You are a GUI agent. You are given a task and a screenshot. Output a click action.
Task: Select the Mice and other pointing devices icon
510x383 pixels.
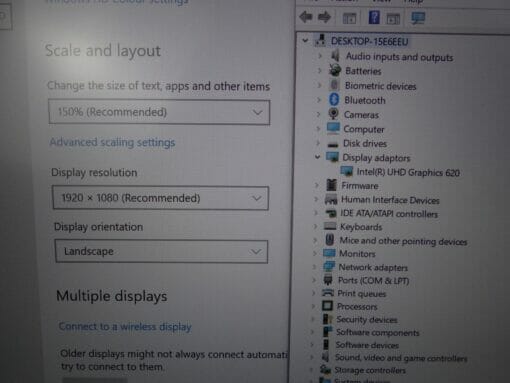329,240
